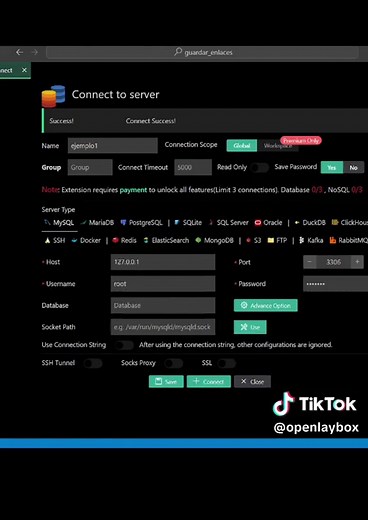Set Save Password to No
This screenshot has width=368, height=520.
pos(353,168)
